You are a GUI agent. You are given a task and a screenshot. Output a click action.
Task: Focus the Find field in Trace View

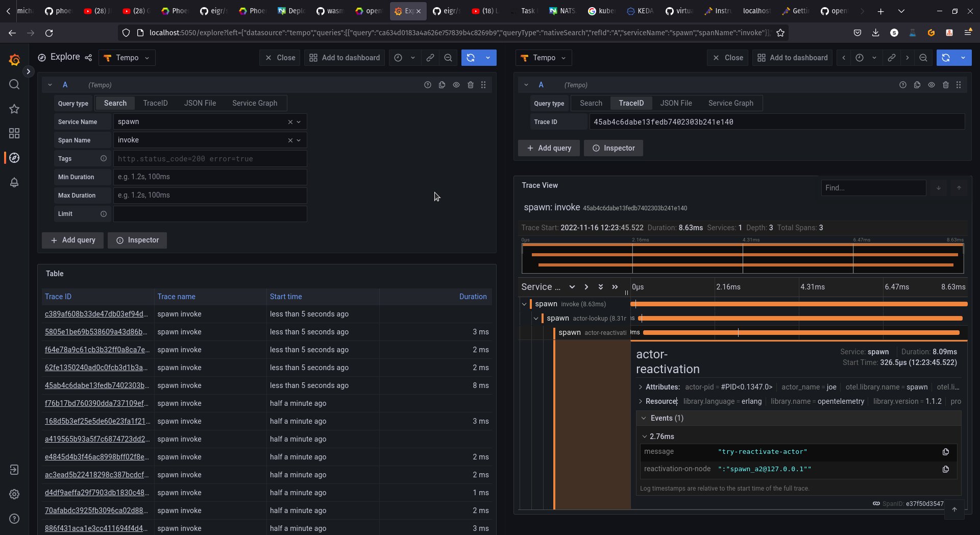873,188
